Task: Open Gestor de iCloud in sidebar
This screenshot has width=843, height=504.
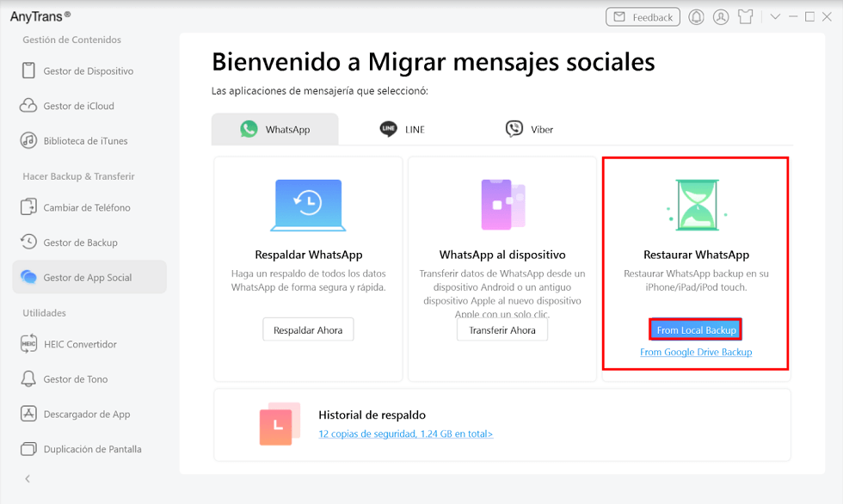Action: click(x=89, y=106)
